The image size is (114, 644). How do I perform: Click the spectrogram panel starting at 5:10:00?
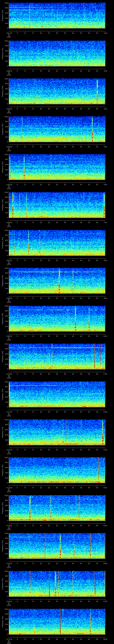click(x=57, y=356)
